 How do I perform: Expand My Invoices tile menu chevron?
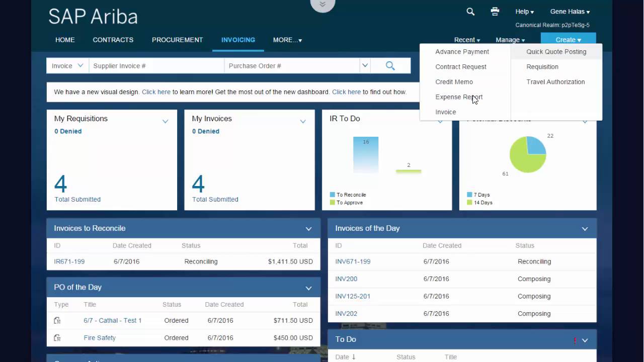tap(303, 121)
